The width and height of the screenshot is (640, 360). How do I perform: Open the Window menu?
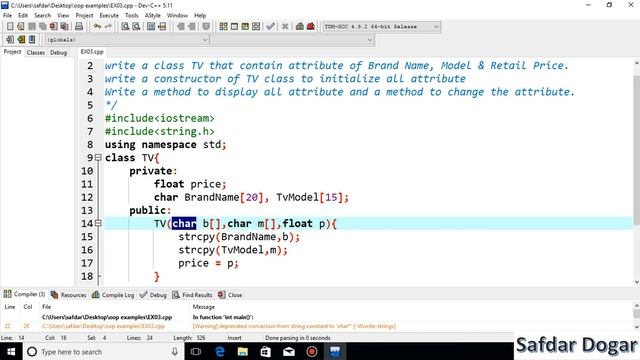click(177, 15)
